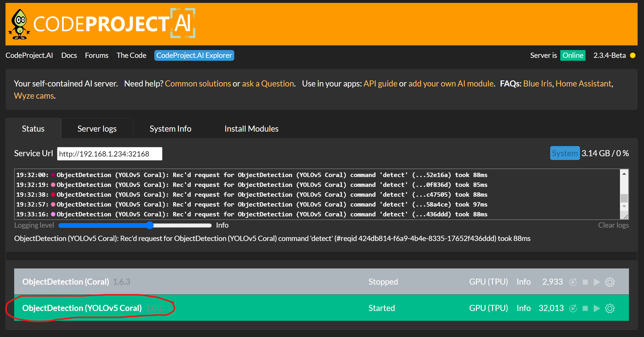Image resolution: width=644 pixels, height=337 pixels.
Task: Select the 19:32:57 log entry took 97ms
Action: pyautogui.click(x=252, y=204)
